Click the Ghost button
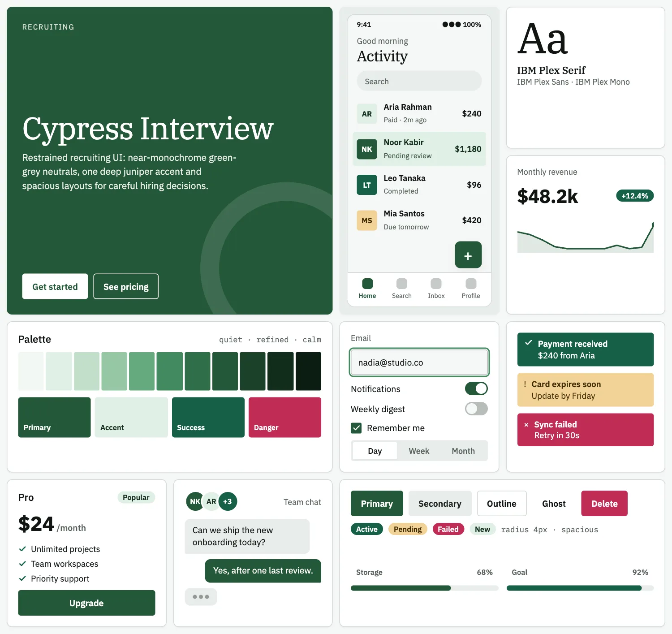The width and height of the screenshot is (672, 634). (554, 504)
